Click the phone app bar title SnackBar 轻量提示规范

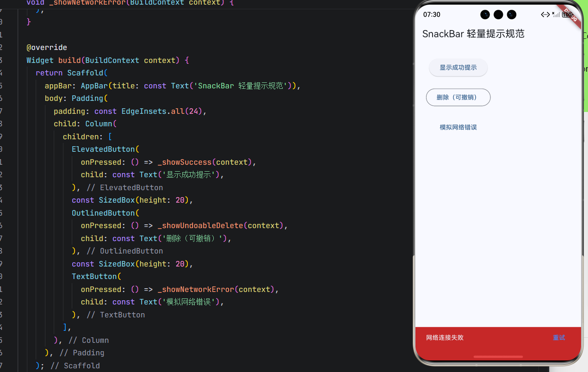pos(473,34)
